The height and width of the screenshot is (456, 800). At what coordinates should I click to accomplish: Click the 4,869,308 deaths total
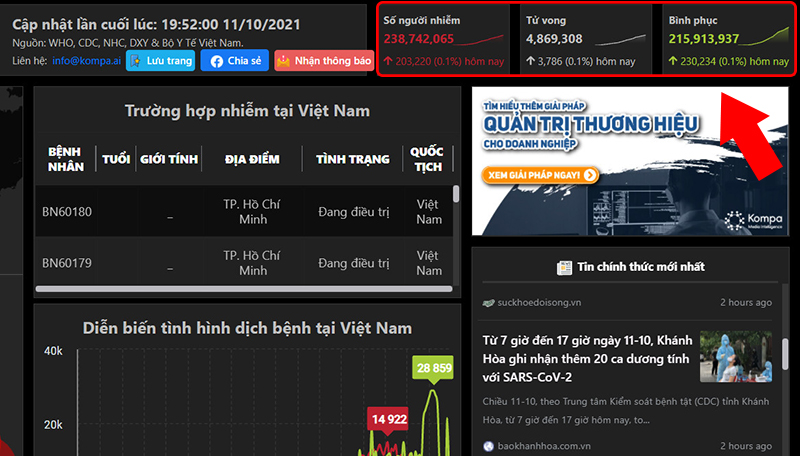pyautogui.click(x=554, y=39)
